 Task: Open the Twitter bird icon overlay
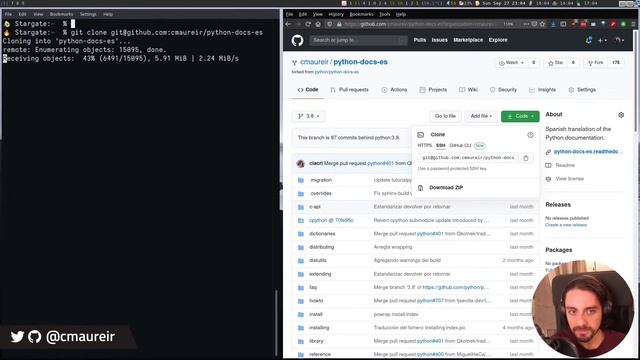(x=17, y=337)
